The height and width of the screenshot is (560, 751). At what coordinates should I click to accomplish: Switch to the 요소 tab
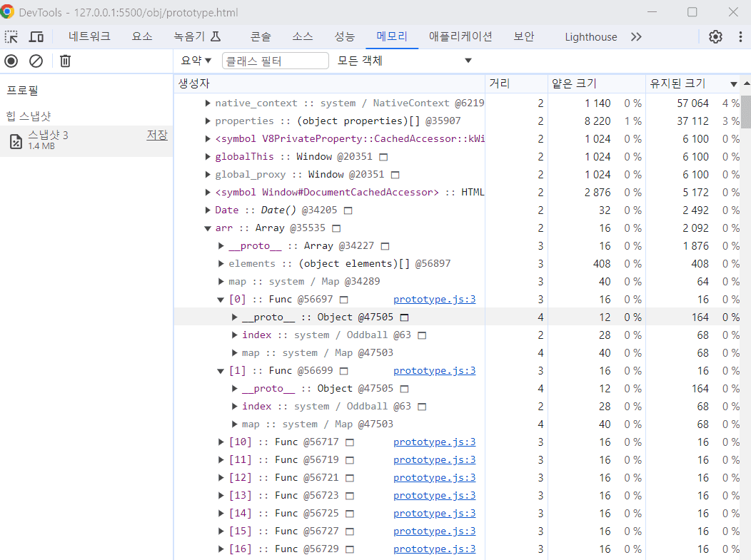142,37
